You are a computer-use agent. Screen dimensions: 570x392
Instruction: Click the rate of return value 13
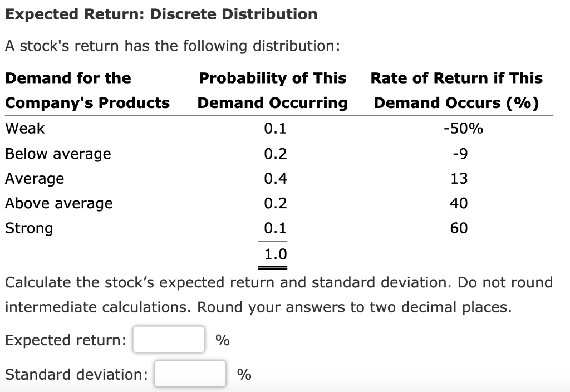460,179
